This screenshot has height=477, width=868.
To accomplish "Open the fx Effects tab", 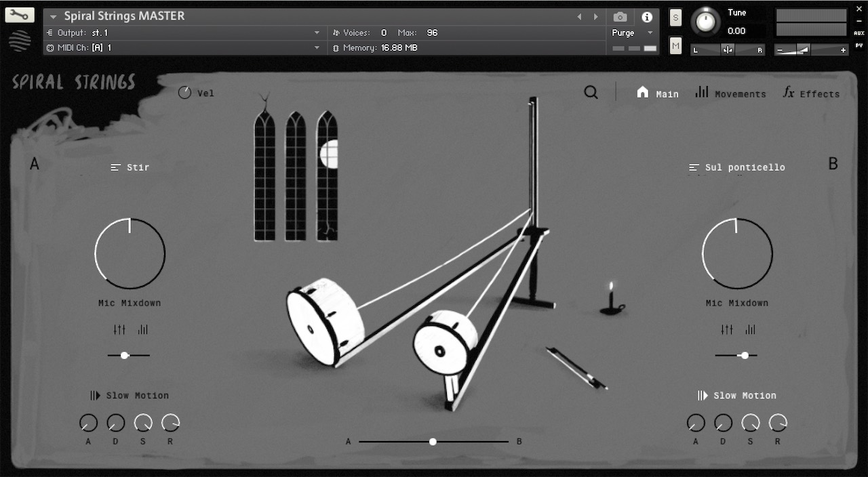I will (x=811, y=94).
